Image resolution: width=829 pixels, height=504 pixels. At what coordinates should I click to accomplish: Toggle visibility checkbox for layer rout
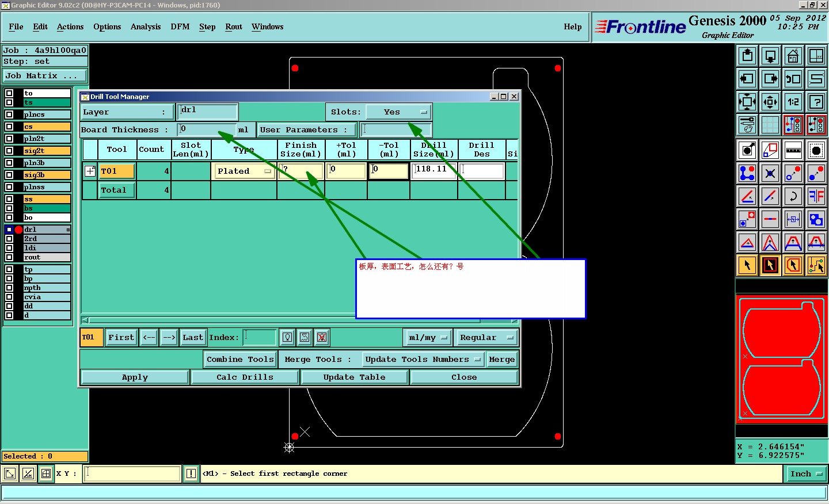point(9,257)
